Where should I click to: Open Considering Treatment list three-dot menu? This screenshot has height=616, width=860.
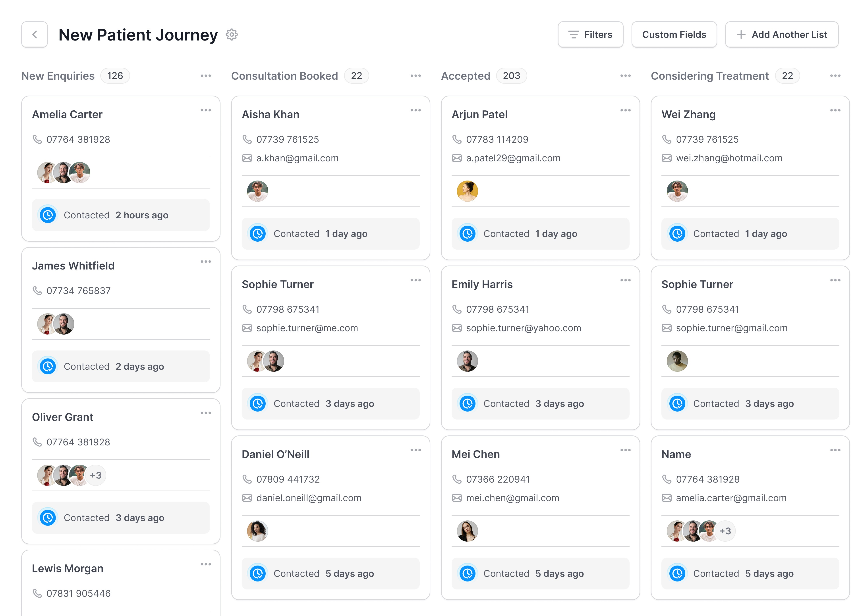coord(835,76)
